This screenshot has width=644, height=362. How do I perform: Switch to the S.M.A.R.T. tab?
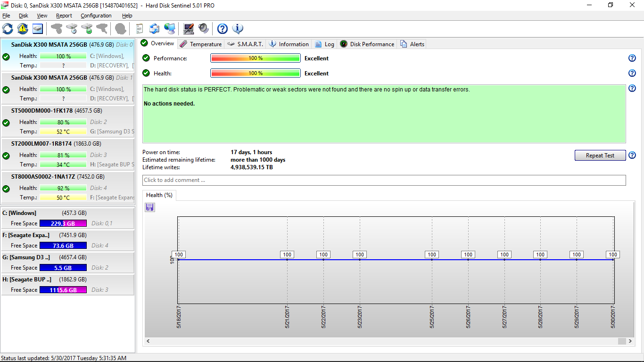coord(245,44)
